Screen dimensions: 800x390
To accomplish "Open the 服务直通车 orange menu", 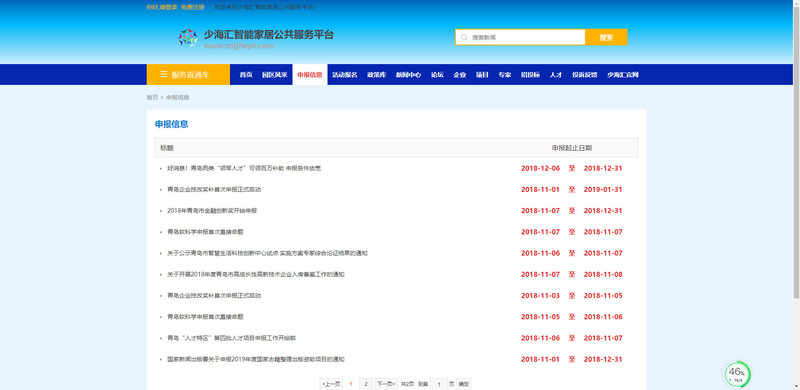I will [188, 75].
